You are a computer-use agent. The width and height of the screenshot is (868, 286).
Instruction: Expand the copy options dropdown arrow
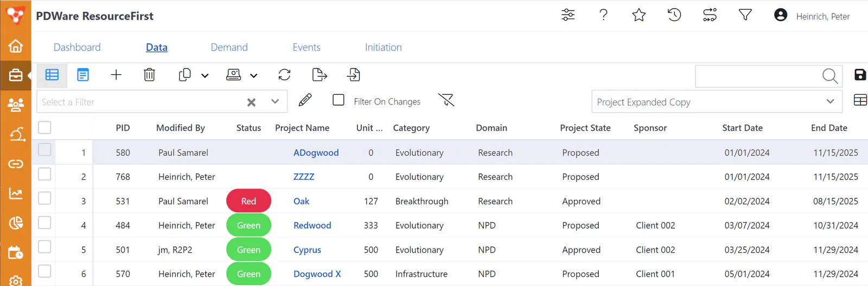pos(205,76)
